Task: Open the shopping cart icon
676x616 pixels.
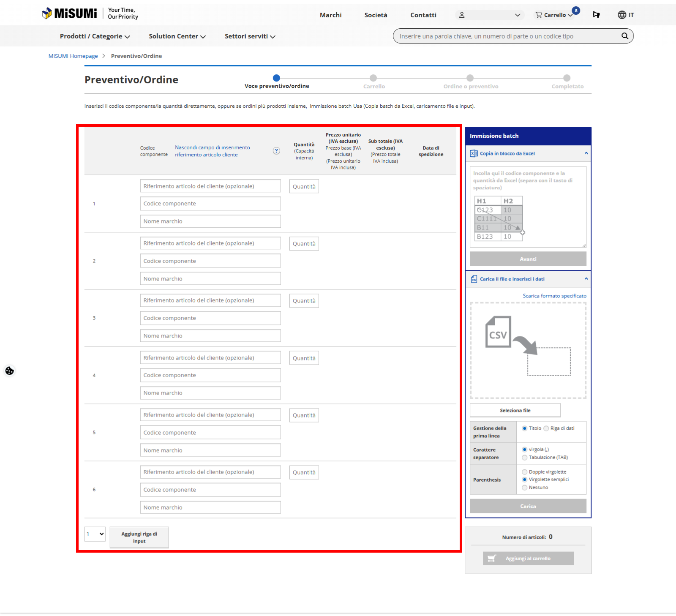Action: pos(539,15)
